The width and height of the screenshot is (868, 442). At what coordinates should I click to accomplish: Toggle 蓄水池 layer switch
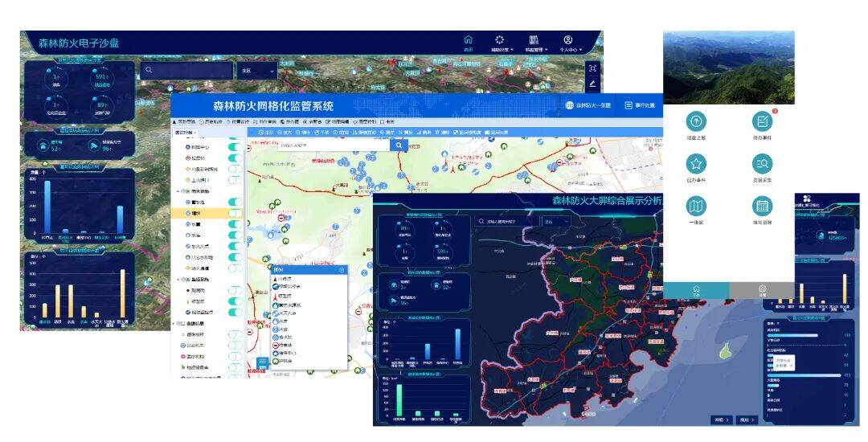(x=235, y=203)
